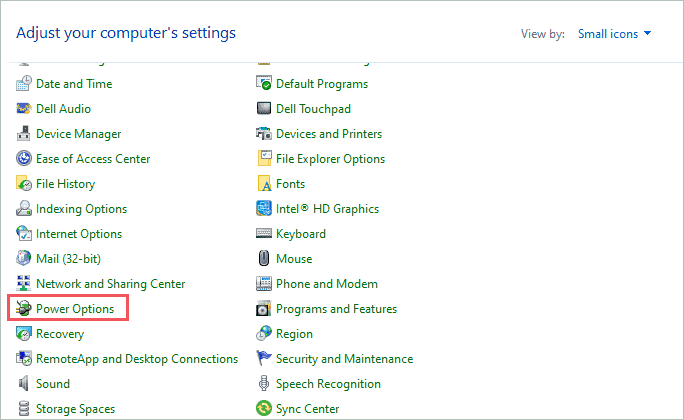Open the Date and Time link
Image resolution: width=684 pixels, height=420 pixels.
tap(74, 84)
